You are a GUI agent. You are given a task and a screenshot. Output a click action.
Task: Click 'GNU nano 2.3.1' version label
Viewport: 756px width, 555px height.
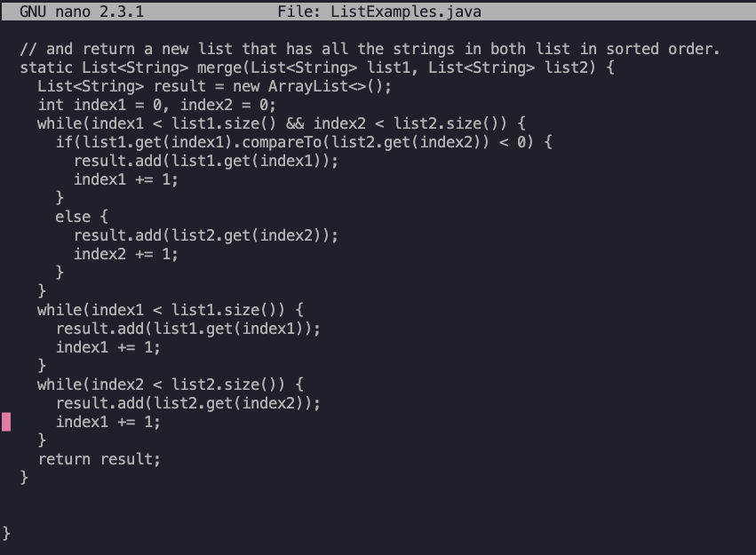click(82, 12)
